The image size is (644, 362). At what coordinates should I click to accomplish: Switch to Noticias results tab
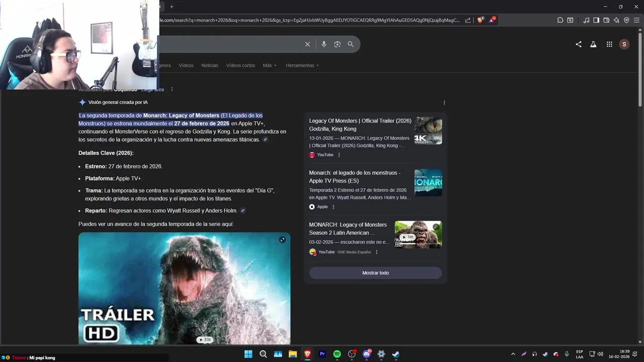pos(210,65)
